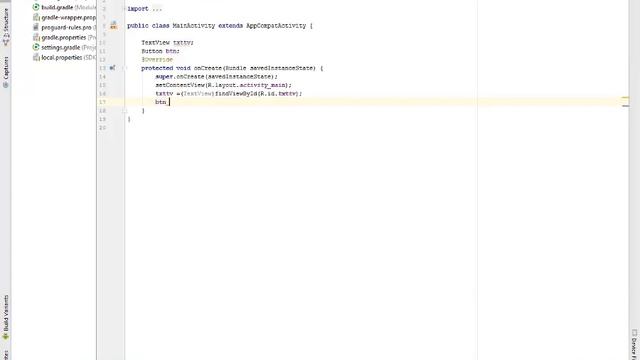
Task: Click the @Override annotation
Action: tap(157, 60)
